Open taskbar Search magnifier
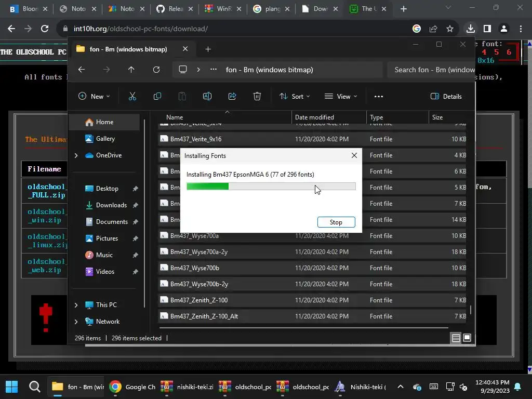Screen dimensions: 532x399 click(35, 387)
